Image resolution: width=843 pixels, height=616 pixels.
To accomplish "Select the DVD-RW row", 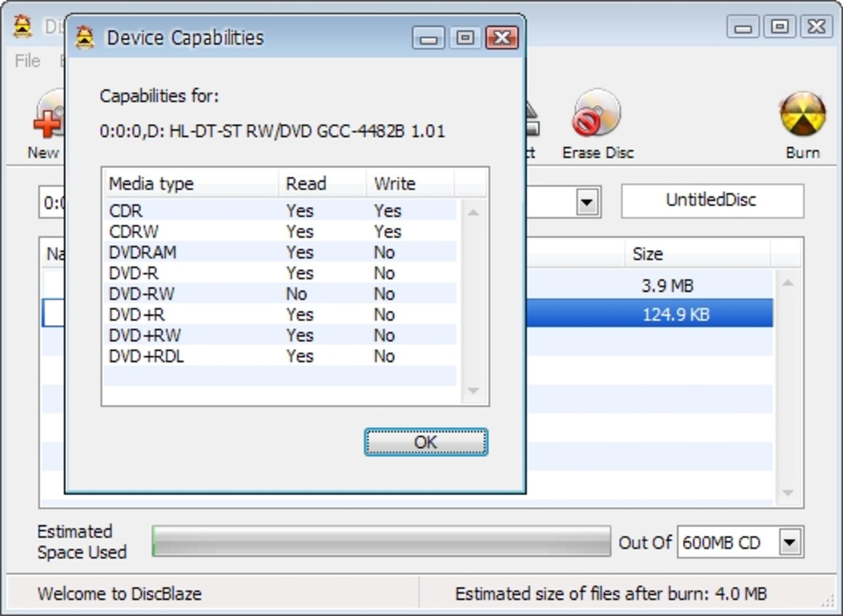I will [x=280, y=294].
